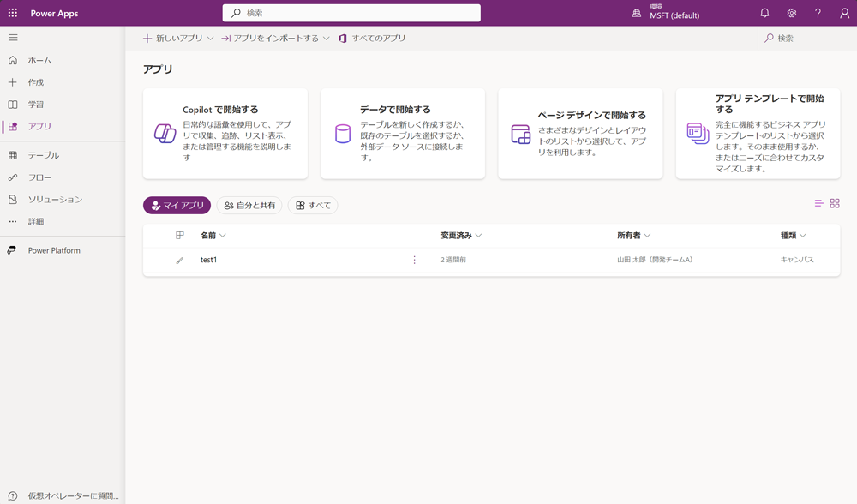The height and width of the screenshot is (504, 857).
Task: Open the test1 app name
Action: coord(209,260)
